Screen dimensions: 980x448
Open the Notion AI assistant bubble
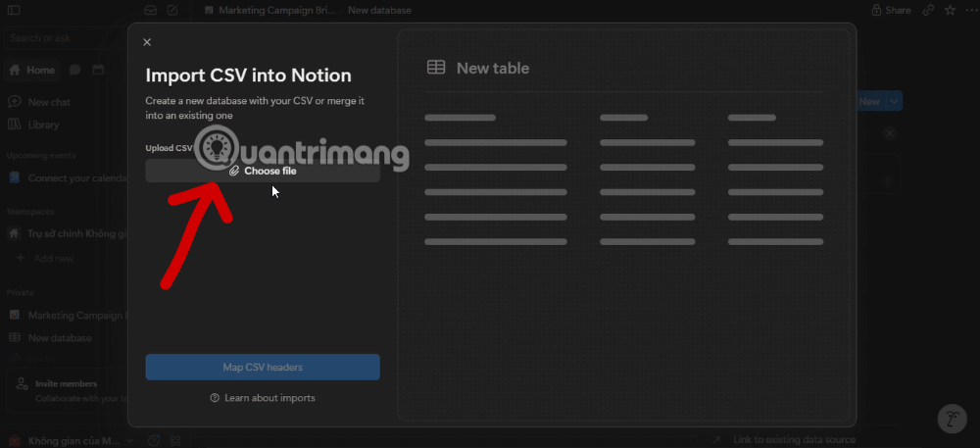click(954, 420)
